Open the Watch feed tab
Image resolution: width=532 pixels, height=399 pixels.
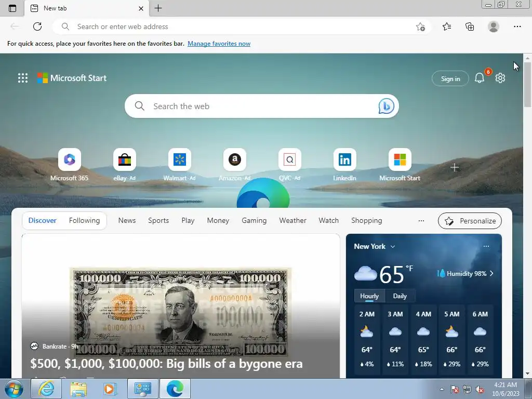328,220
